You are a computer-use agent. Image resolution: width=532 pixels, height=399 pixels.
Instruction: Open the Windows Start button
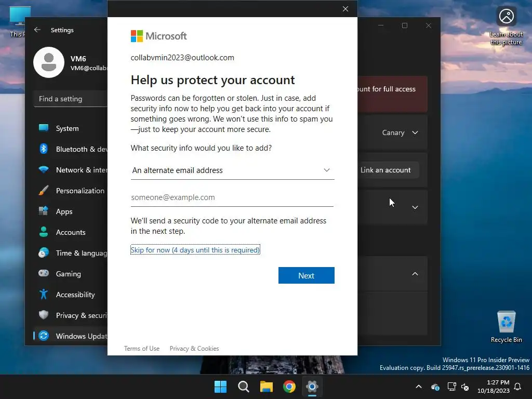click(220, 387)
